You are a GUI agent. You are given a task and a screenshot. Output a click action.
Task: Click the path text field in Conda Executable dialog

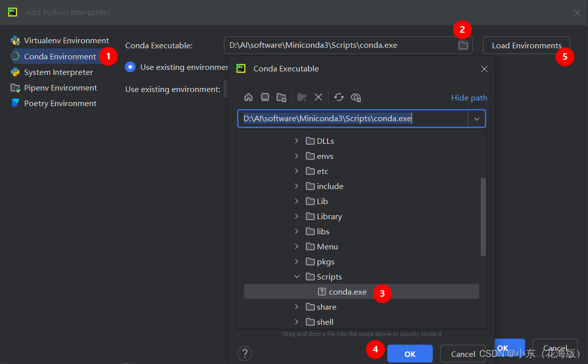(x=353, y=119)
